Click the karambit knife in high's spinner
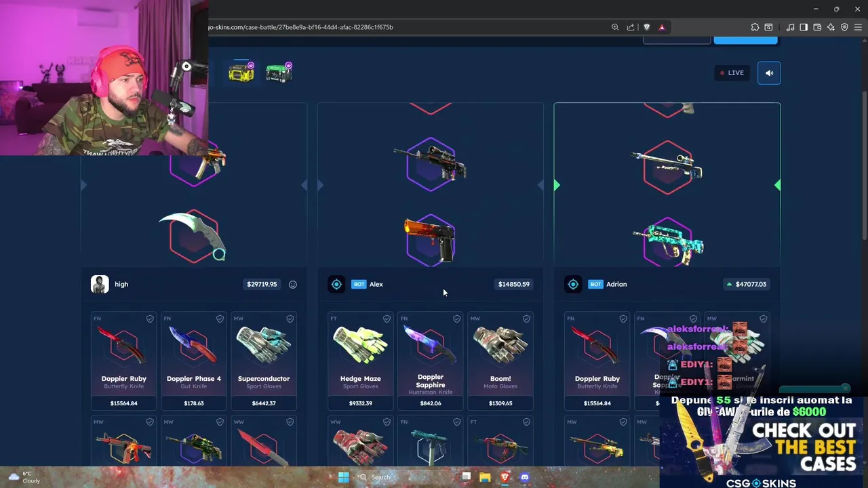Image resolution: width=868 pixels, height=488 pixels. coord(193,235)
